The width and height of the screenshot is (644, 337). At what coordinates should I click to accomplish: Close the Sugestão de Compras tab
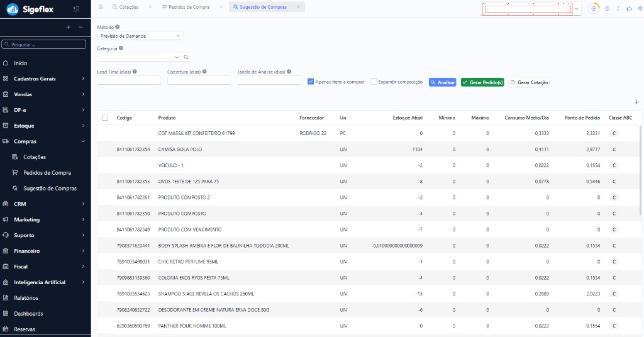click(298, 7)
